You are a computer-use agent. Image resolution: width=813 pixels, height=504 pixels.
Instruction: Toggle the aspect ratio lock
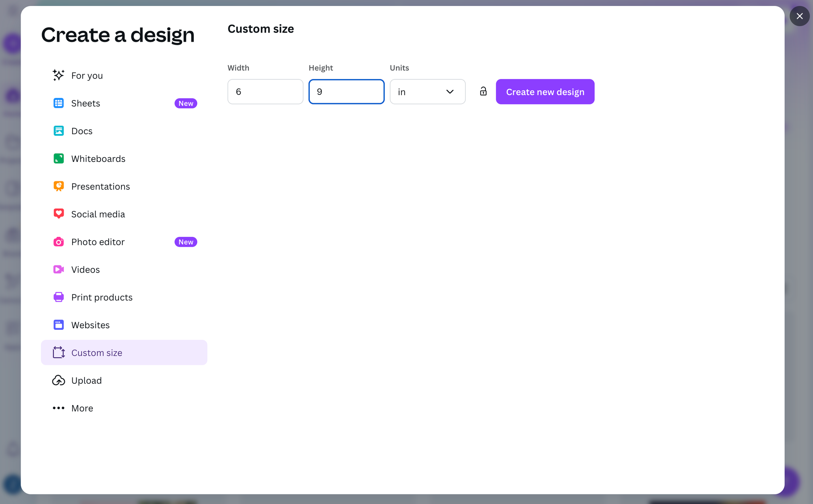[x=483, y=91]
